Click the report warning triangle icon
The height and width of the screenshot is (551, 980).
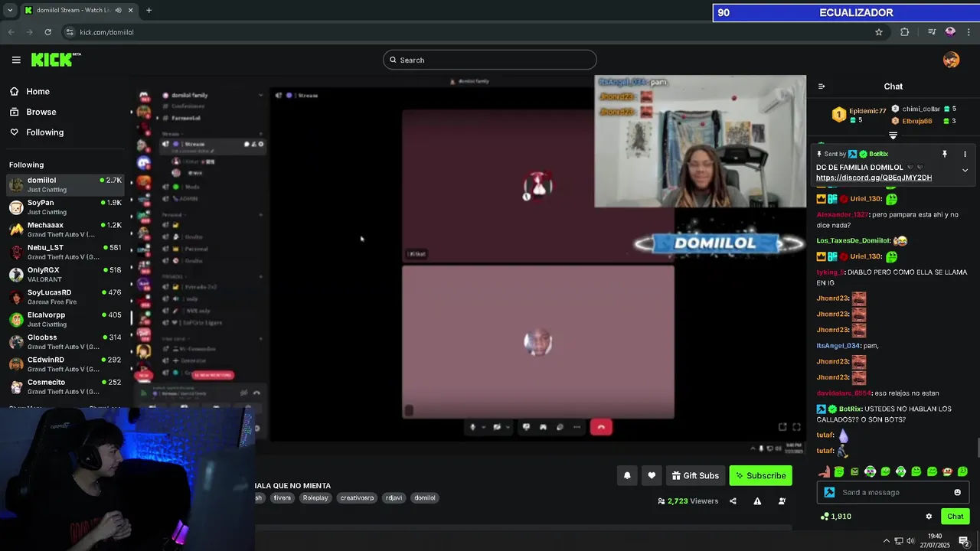[x=757, y=501]
